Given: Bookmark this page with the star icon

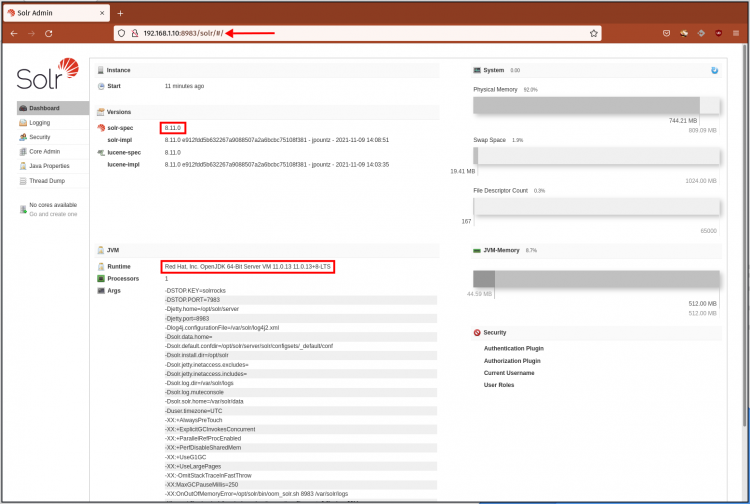Looking at the screenshot, I should point(594,33).
